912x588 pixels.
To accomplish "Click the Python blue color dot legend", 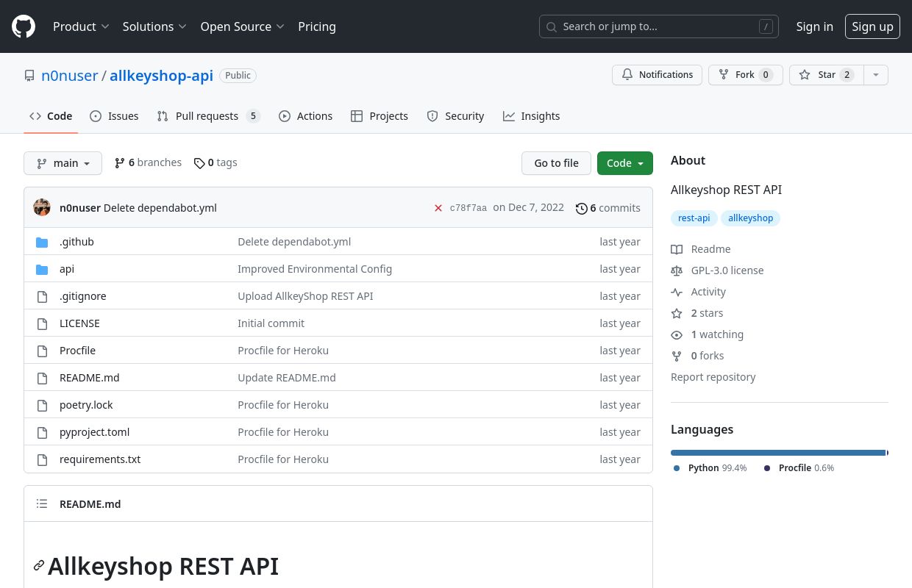I will [x=677, y=468].
